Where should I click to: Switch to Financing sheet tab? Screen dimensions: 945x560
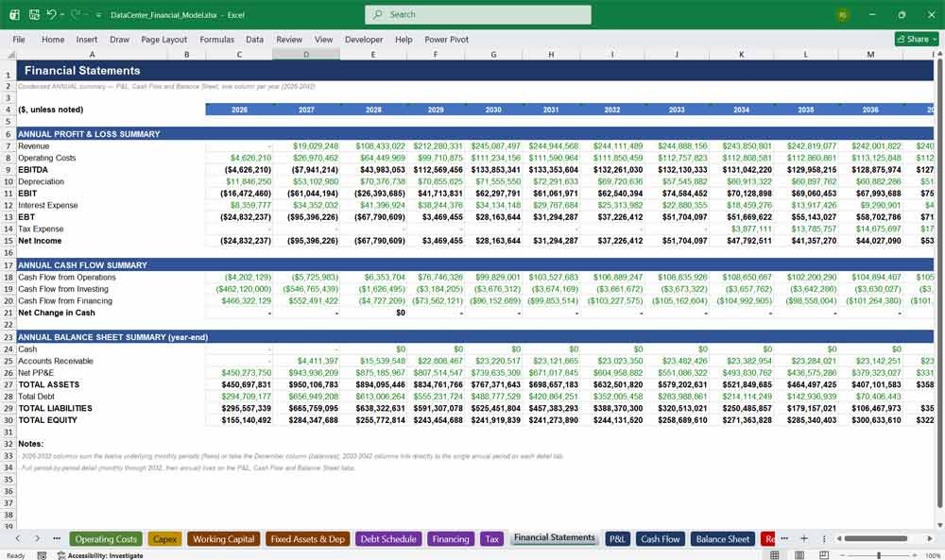(451, 539)
